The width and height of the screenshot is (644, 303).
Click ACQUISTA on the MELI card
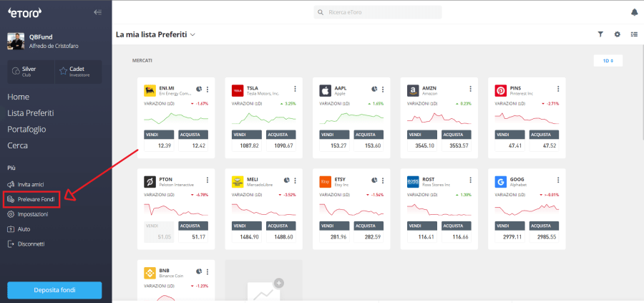(281, 226)
